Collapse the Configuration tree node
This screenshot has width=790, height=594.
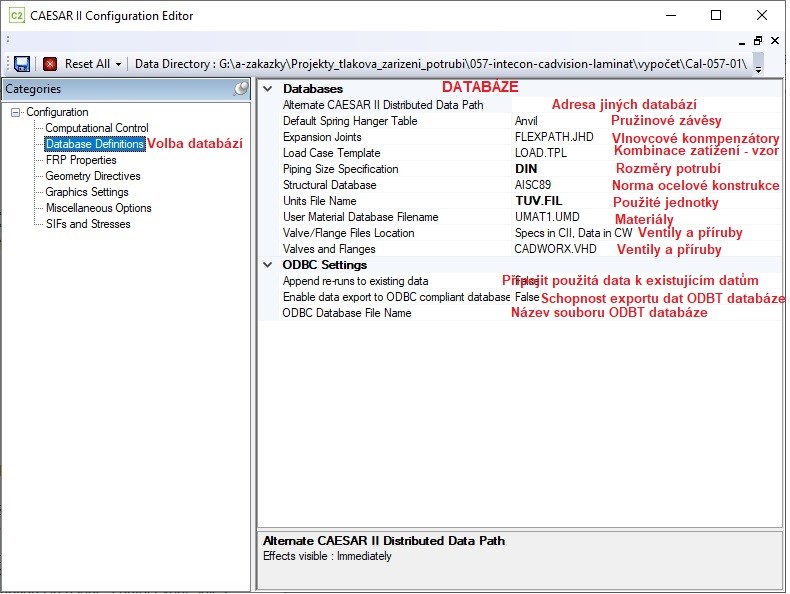coord(16,112)
